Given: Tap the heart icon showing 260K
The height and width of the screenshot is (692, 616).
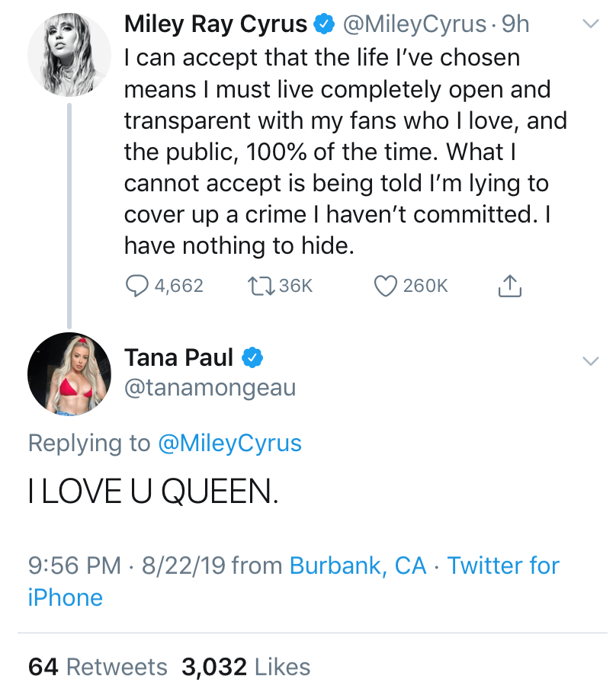Looking at the screenshot, I should coord(386,284).
